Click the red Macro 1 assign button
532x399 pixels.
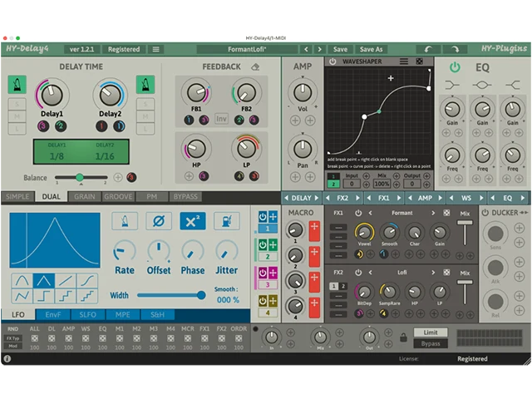point(314,231)
